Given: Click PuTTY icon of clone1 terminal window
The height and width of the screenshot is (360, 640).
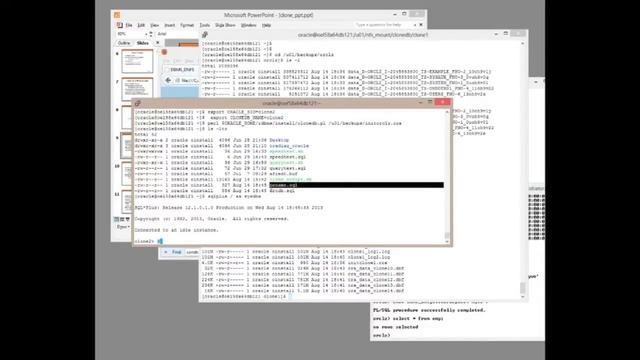Looking at the screenshot, I should [x=205, y=35].
